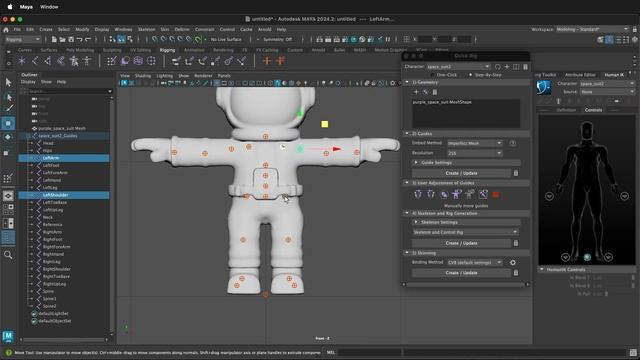Open the Quick Rig Character dropdown
The height and width of the screenshot is (360, 640).
tap(458, 67)
